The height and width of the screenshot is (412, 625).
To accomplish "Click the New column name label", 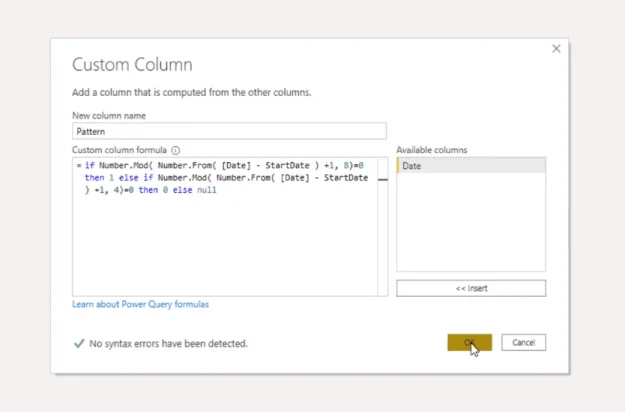I will pyautogui.click(x=109, y=116).
